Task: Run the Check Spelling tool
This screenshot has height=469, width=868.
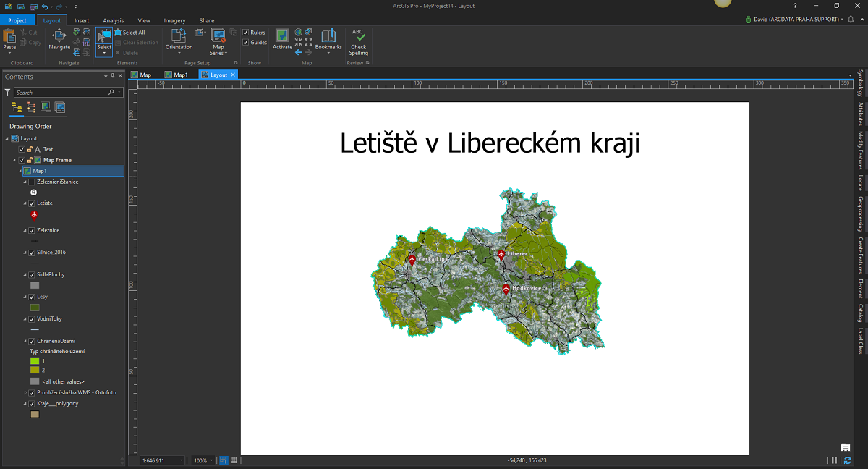Action: [359, 42]
